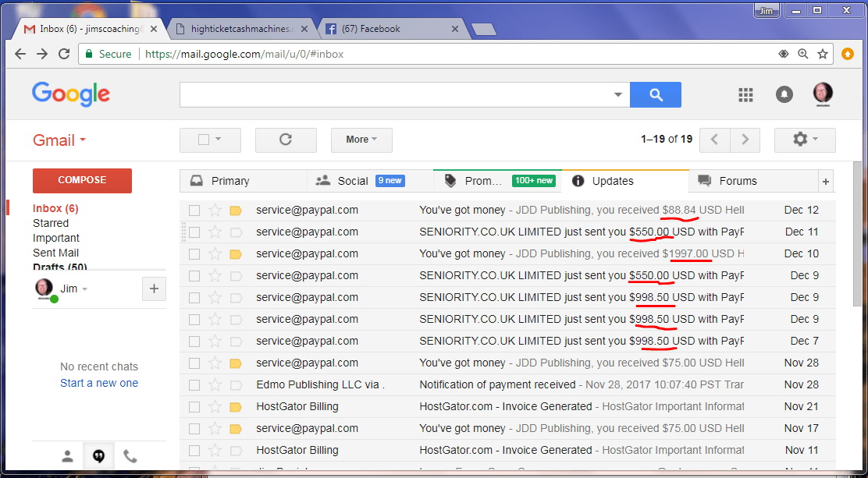Click the blue search button
The width and height of the screenshot is (868, 478).
click(x=656, y=94)
